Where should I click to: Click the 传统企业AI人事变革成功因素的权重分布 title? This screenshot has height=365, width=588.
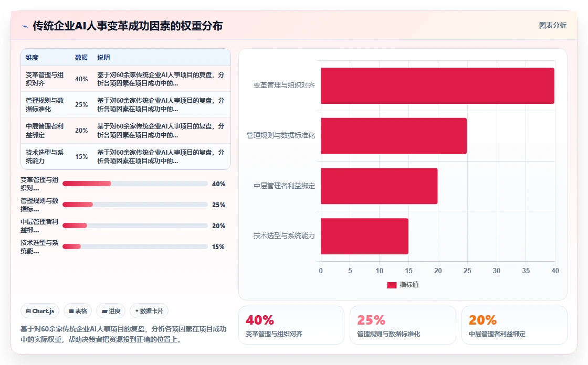pos(128,26)
